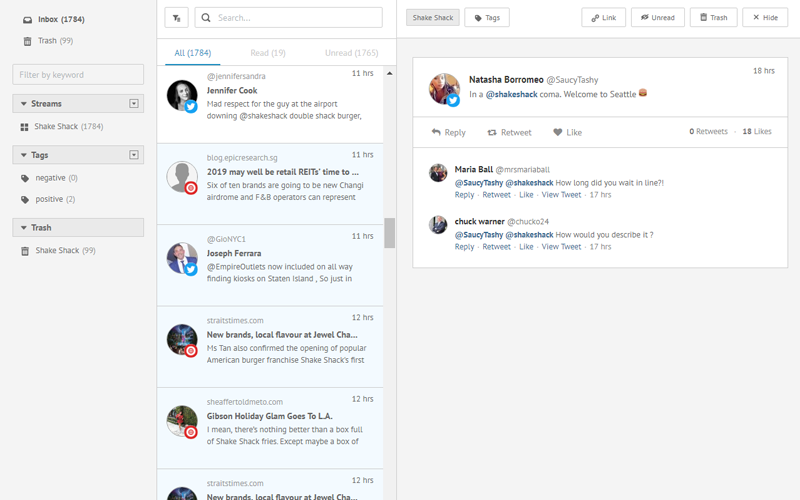
Task: Like Natasha Borromeo's tweet
Action: pyautogui.click(x=567, y=133)
